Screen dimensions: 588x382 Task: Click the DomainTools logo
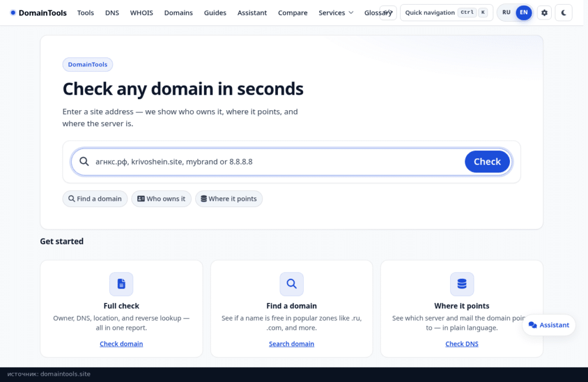[x=38, y=13]
